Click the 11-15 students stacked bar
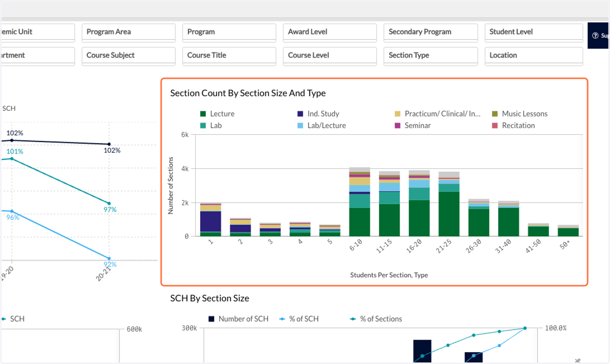The image size is (610, 364). pos(389,204)
